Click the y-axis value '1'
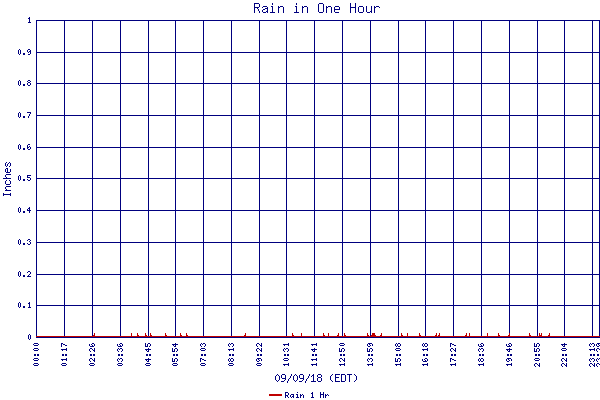The image size is (600, 400). pyautogui.click(x=29, y=20)
